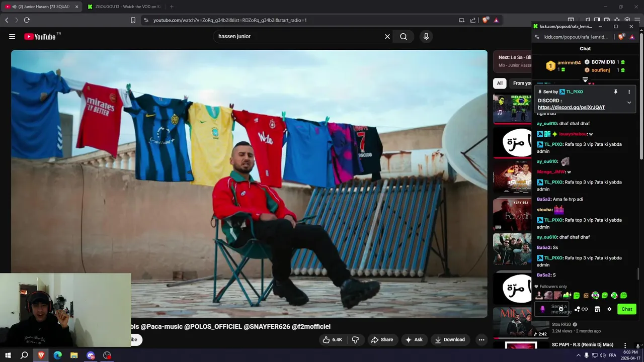644x362 pixels.
Task: Switch to the Junior Hassen YouTube tab
Action: click(x=41, y=7)
